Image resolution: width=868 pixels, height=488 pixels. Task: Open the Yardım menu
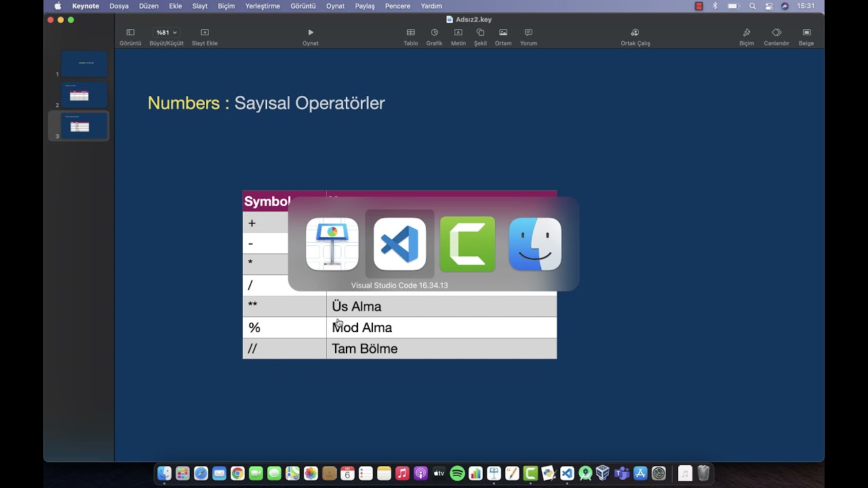coord(431,6)
